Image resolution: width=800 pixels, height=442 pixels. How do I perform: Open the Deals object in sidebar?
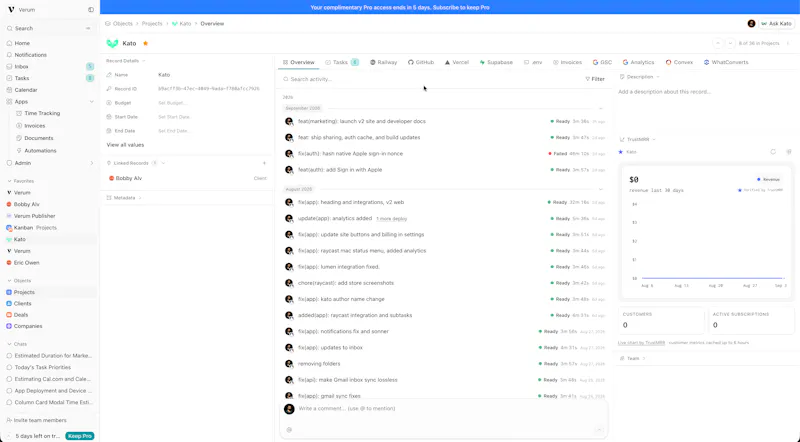click(21, 315)
